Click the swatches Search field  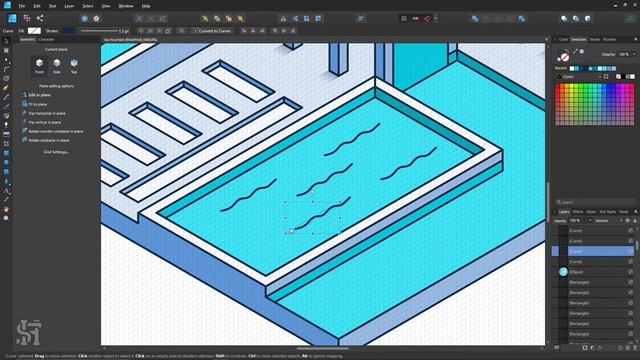[x=597, y=202]
